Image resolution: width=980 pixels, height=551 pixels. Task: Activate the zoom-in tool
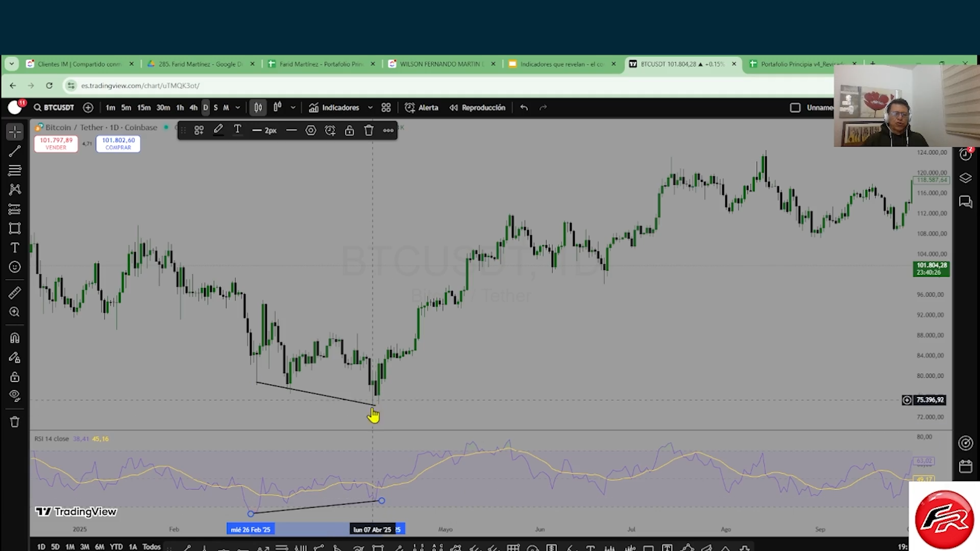(15, 312)
